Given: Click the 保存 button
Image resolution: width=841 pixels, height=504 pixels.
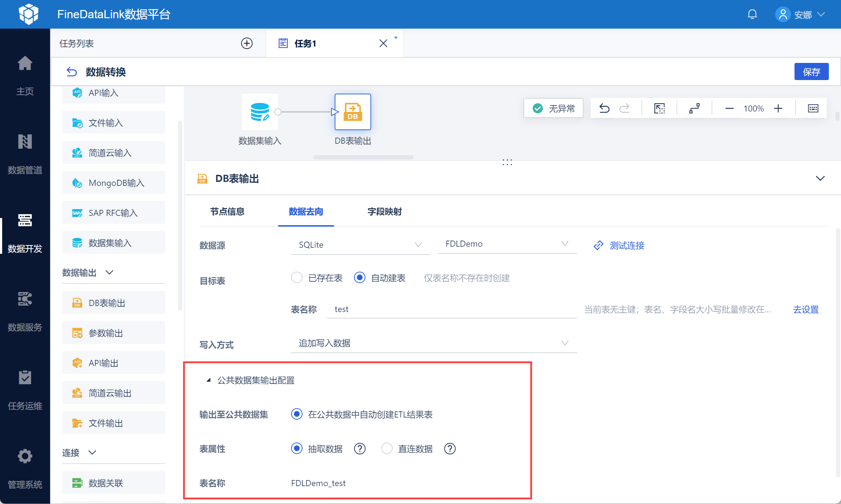Looking at the screenshot, I should [811, 72].
